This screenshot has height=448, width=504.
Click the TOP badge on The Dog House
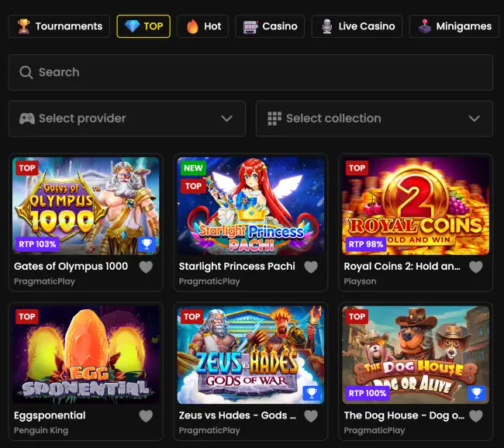coord(357,317)
